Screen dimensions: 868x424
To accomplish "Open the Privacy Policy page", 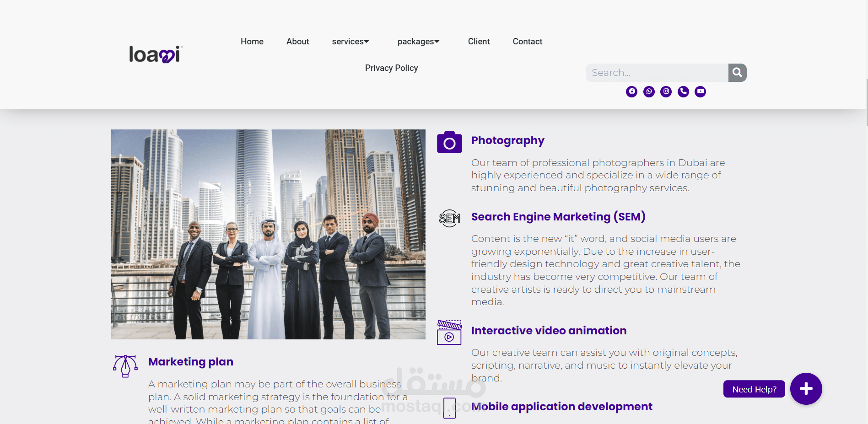I will click(392, 68).
